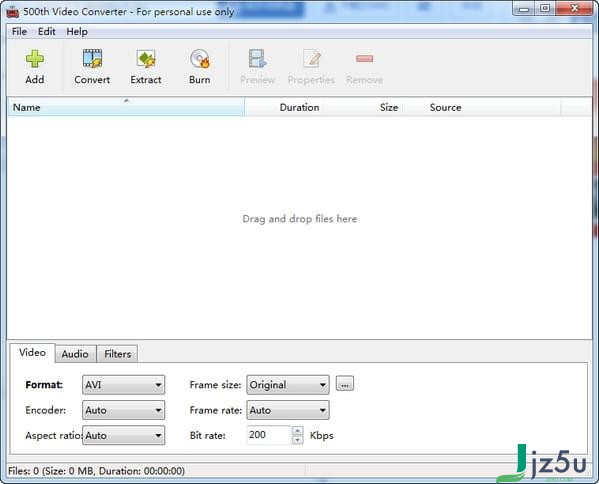Maximize the Video Converter window
Screen dimensions: 599x484
pyautogui.click(x=545, y=9)
